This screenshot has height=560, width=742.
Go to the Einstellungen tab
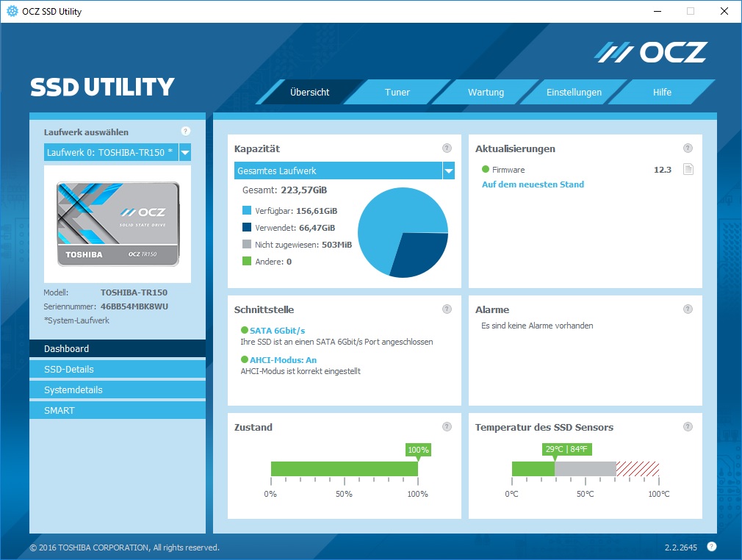[x=574, y=93]
